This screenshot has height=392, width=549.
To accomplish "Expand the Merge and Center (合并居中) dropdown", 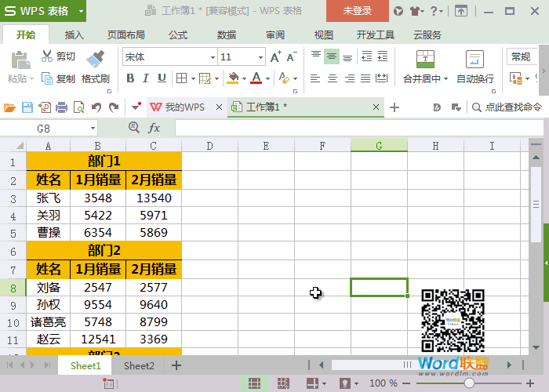I will pyautogui.click(x=445, y=78).
